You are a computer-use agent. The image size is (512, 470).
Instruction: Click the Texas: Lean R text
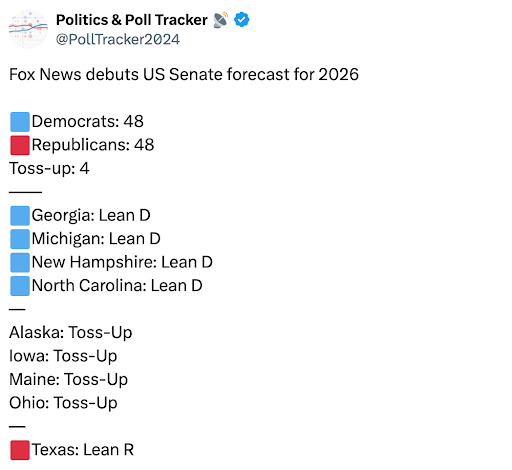click(83, 450)
